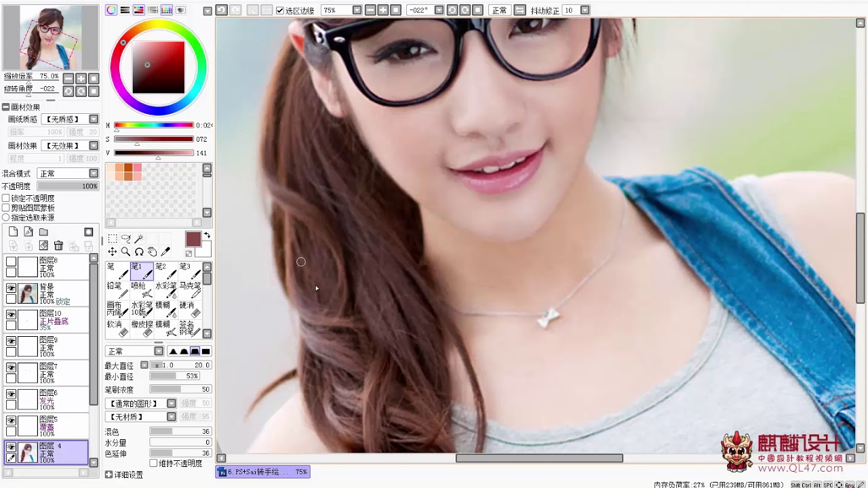Choose the 橡皮擦 eraser tool
Screen dimensions: 868x488
[x=142, y=329]
